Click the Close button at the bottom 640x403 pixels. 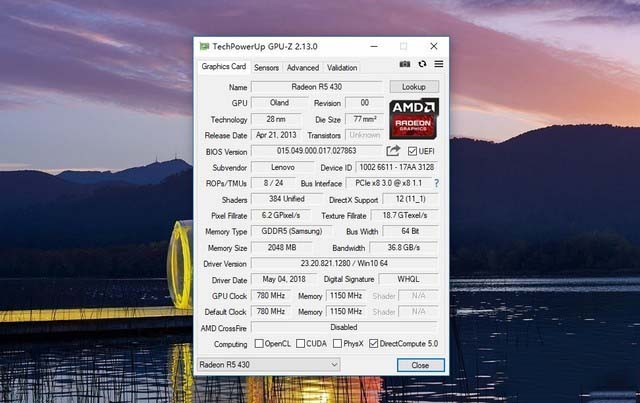click(x=420, y=365)
